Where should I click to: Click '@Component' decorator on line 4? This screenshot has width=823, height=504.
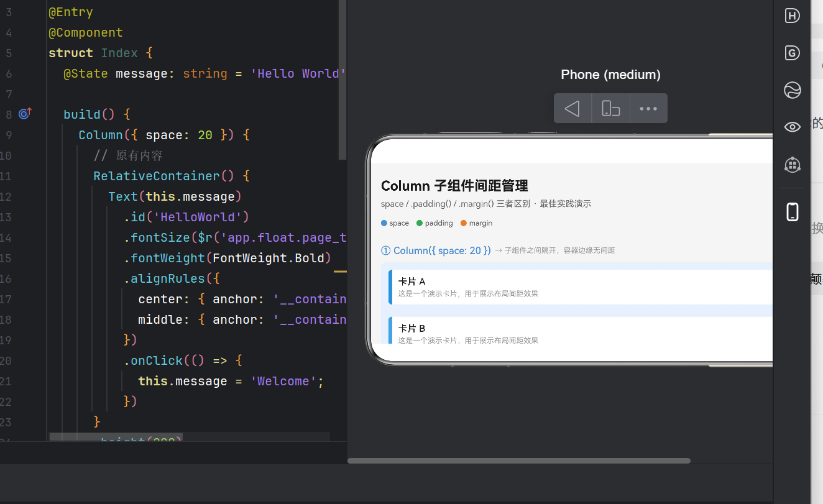click(86, 32)
